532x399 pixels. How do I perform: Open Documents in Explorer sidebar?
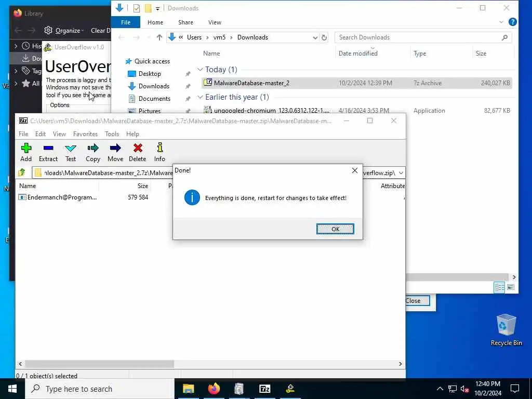pos(154,99)
